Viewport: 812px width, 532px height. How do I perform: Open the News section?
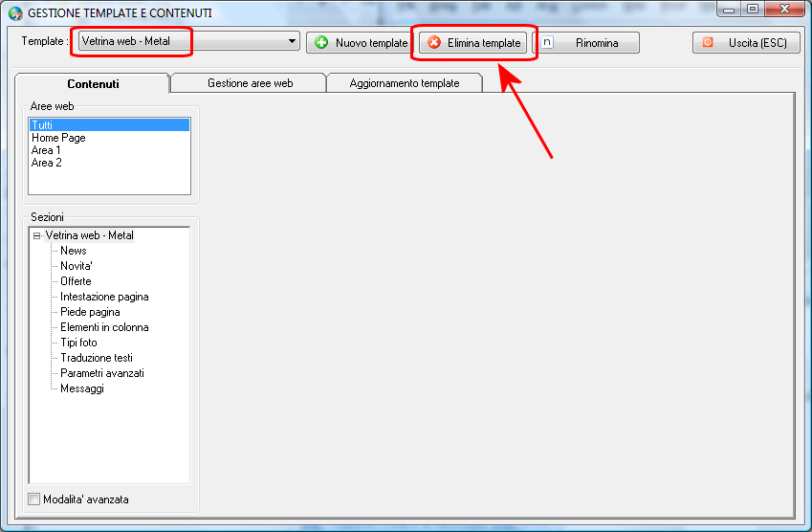pos(73,251)
